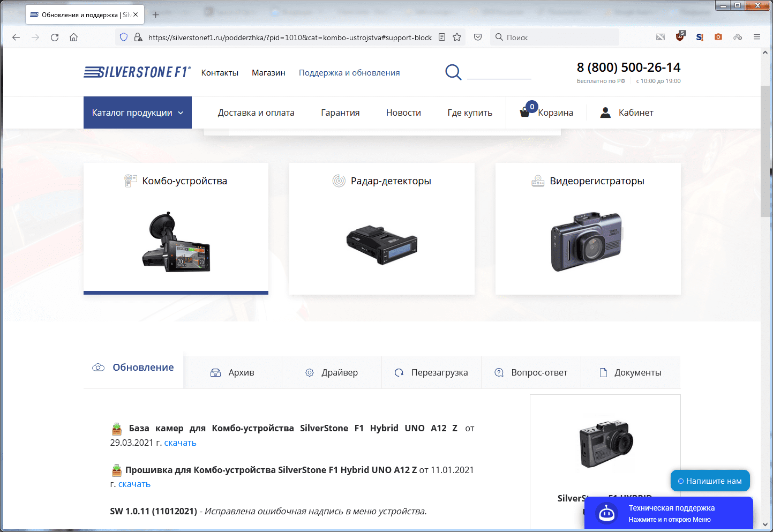Image resolution: width=773 pixels, height=532 pixels.
Task: Bookmark page with the star icon
Action: click(x=457, y=38)
